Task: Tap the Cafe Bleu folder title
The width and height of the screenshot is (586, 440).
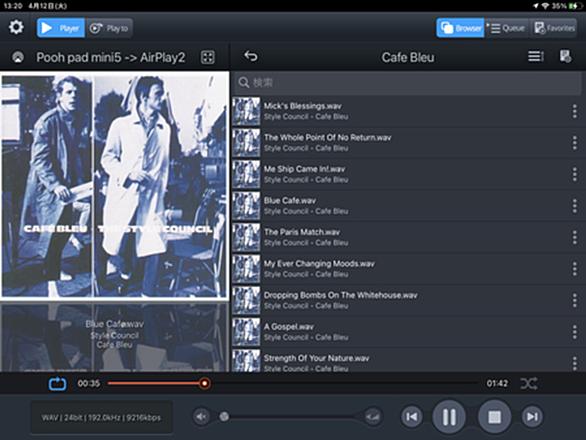Action: click(408, 58)
